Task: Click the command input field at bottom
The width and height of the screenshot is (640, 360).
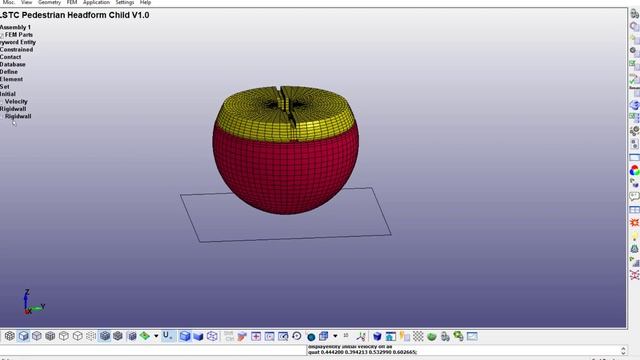Action: pyautogui.click(x=153, y=350)
